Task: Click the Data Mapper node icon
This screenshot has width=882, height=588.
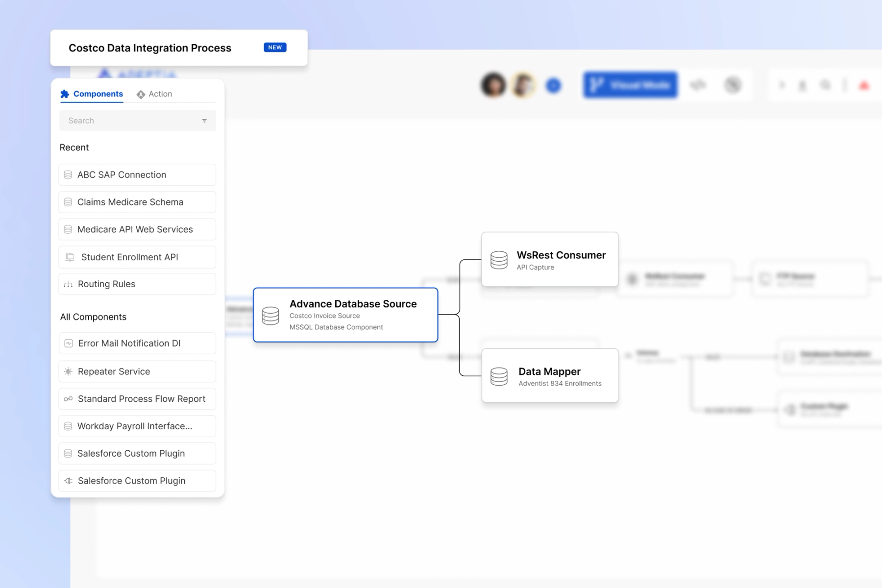Action: coord(499,376)
